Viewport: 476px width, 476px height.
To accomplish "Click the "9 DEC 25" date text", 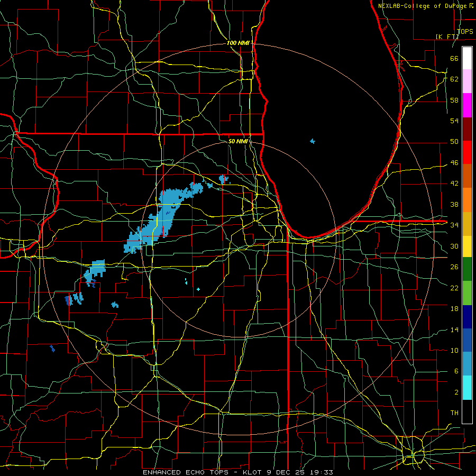I will [x=286, y=472].
